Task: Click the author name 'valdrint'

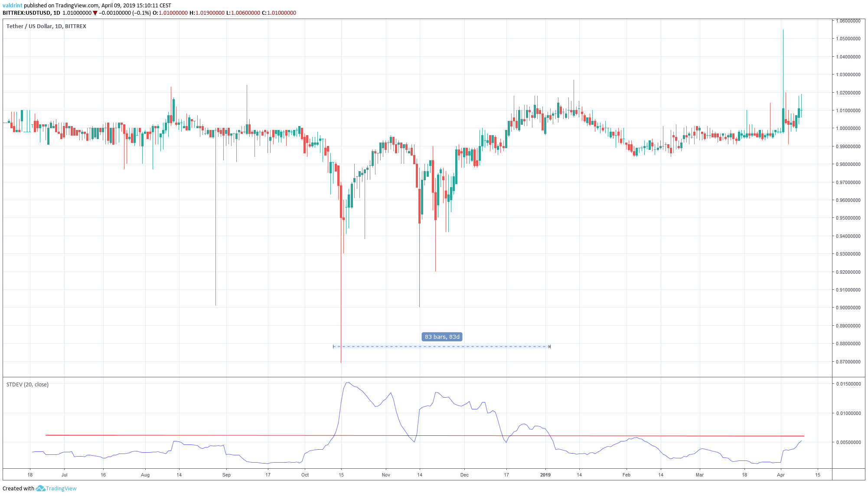Action: coord(13,6)
